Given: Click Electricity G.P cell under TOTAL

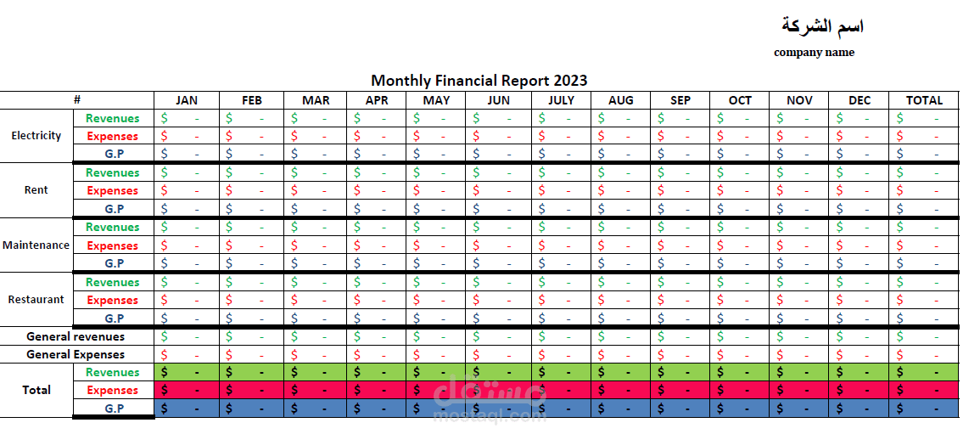Looking at the screenshot, I should click(x=924, y=154).
